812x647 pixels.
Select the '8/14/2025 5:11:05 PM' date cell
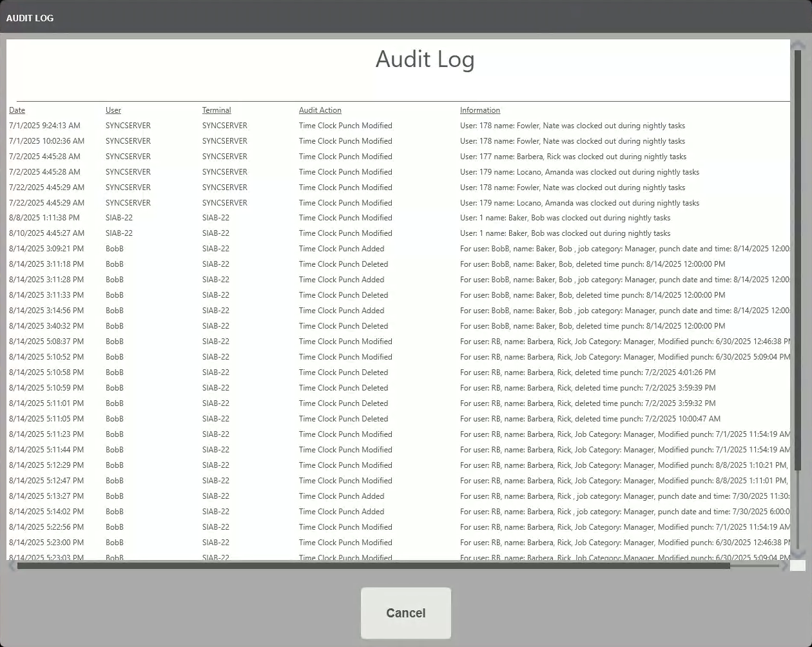click(x=46, y=419)
